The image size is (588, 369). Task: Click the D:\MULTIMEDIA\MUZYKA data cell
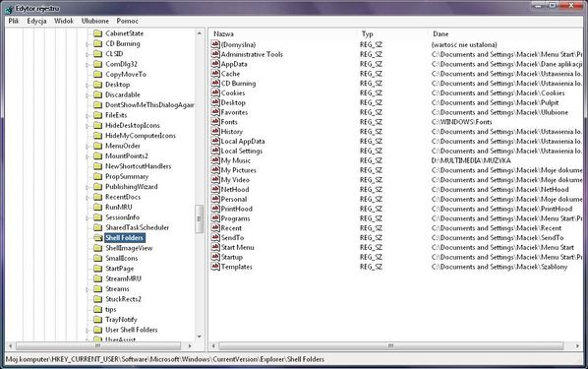(x=471, y=160)
